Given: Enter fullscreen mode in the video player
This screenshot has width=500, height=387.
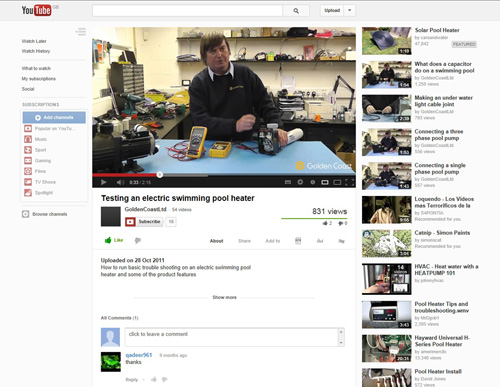Looking at the screenshot, I should (x=349, y=182).
